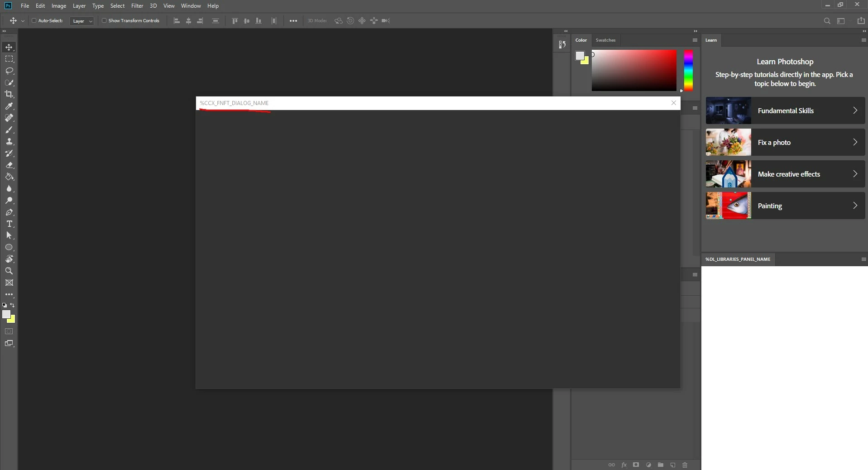Image resolution: width=868 pixels, height=470 pixels.
Task: Switch to the Swatches tab
Action: pyautogui.click(x=605, y=40)
